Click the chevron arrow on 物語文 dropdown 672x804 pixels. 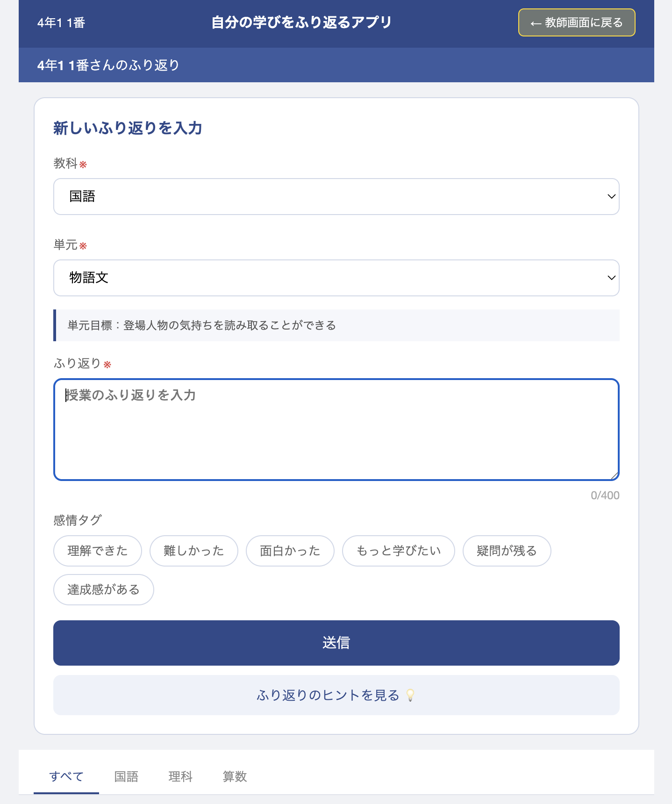point(611,278)
